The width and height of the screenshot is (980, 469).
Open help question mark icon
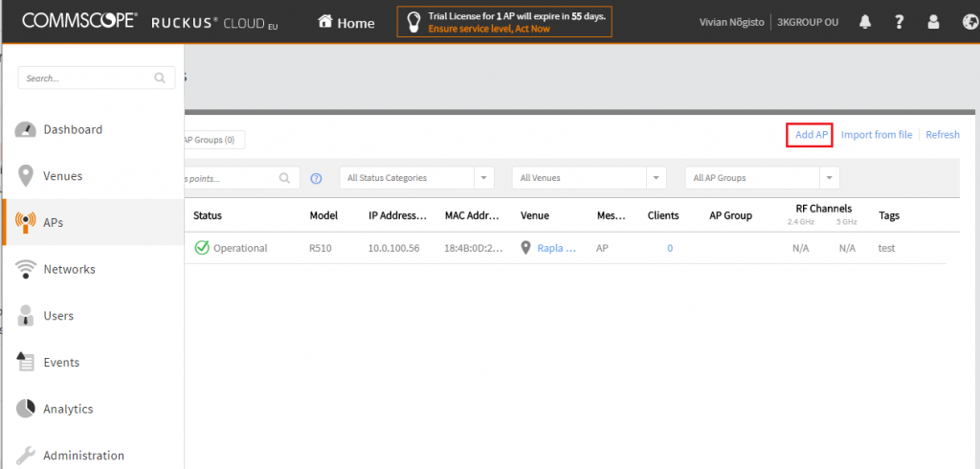pos(900,22)
